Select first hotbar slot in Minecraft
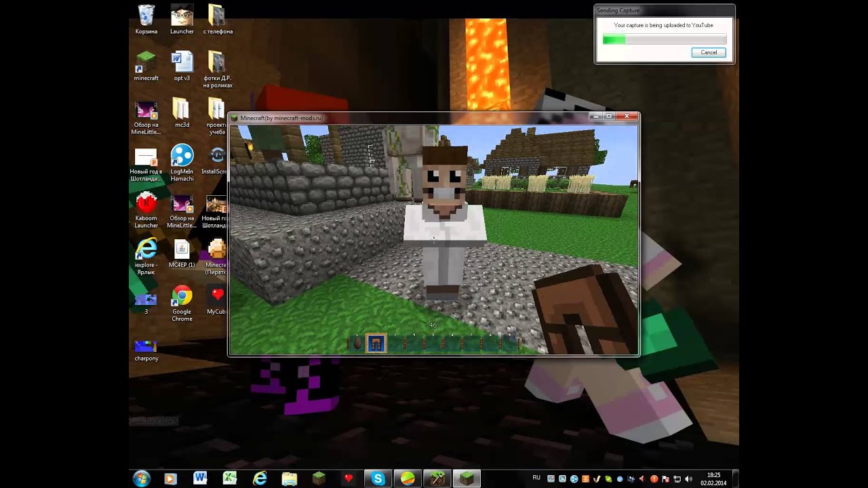This screenshot has width=868, height=488. pyautogui.click(x=358, y=344)
